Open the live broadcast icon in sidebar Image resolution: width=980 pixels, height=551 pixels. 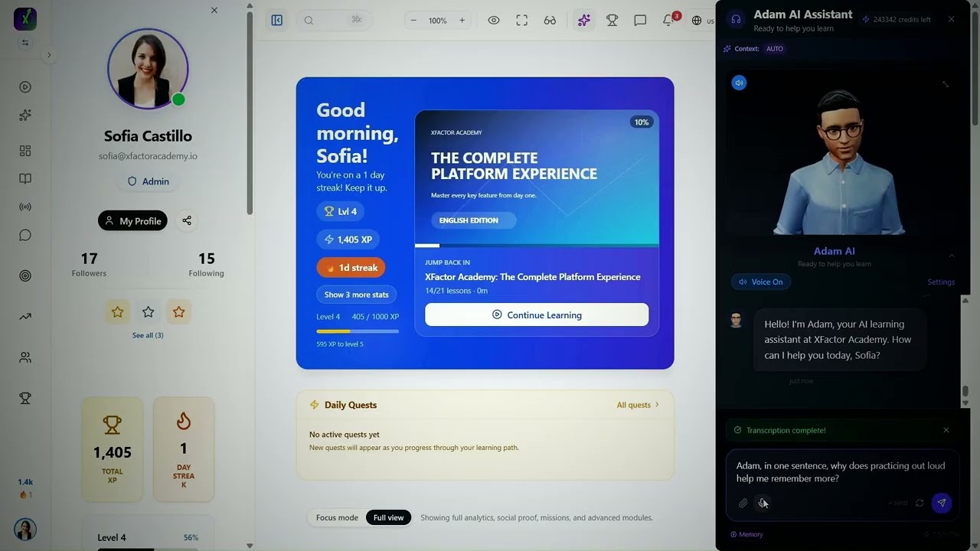25,207
